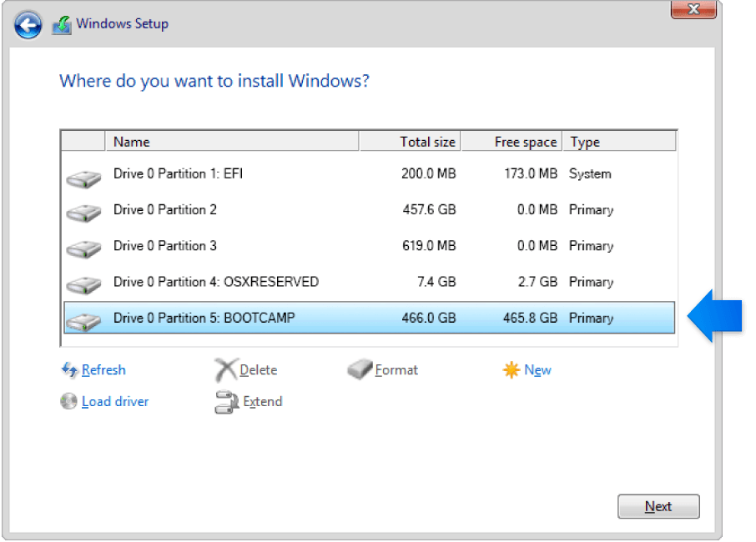Click the 173.0 MB free space cell
The width and height of the screenshot is (756, 542).
531,173
